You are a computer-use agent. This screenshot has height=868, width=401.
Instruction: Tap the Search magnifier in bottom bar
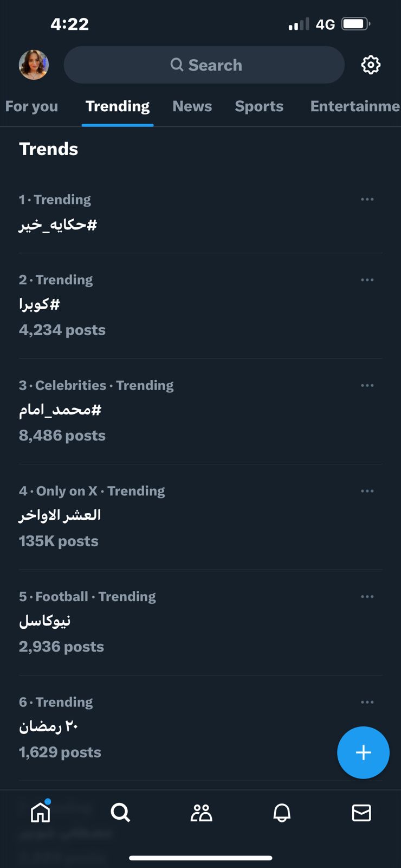[120, 813]
